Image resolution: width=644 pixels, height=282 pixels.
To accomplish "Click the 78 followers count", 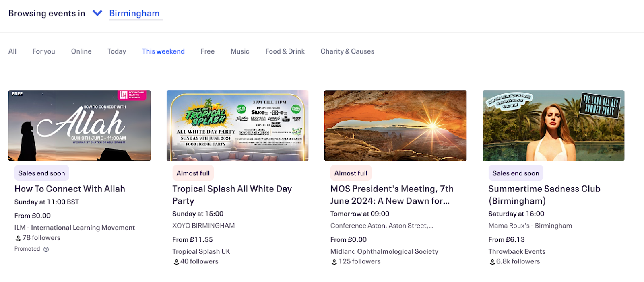I will click(41, 238).
